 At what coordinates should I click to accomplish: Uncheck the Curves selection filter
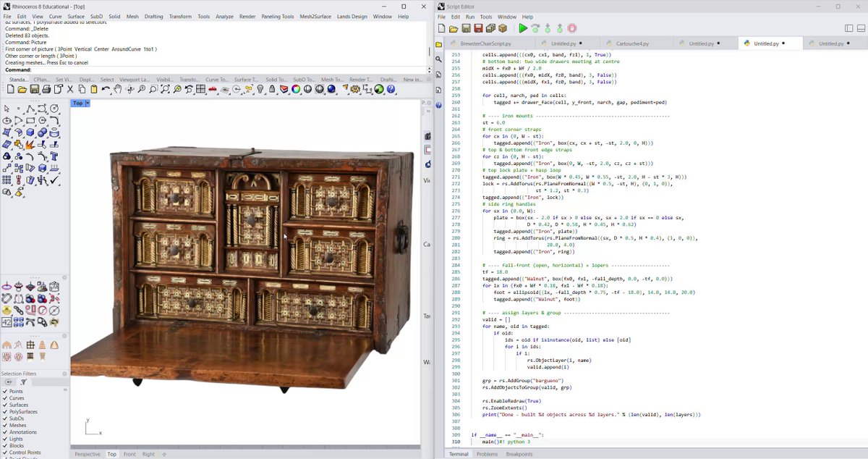pos(4,398)
